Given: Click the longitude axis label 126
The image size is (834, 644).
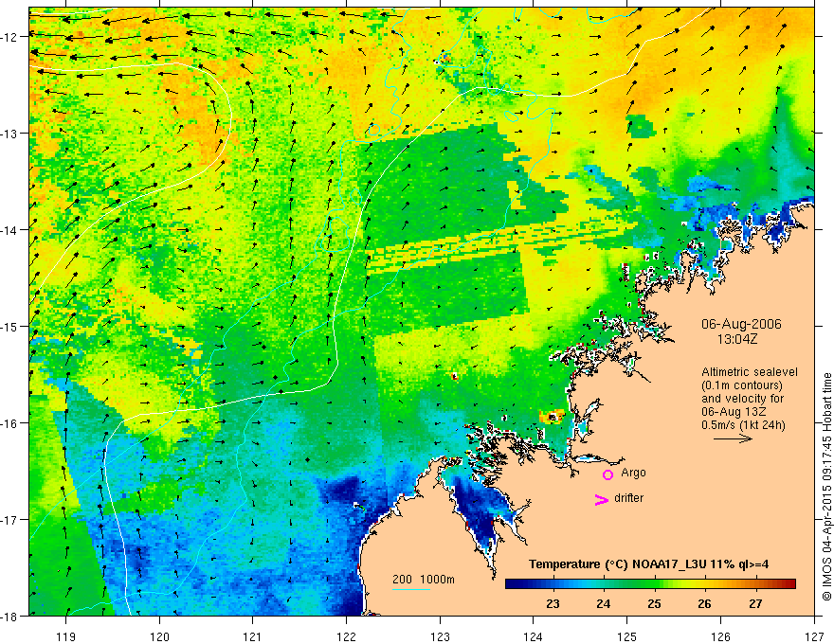Looking at the screenshot, I should pos(720,636).
